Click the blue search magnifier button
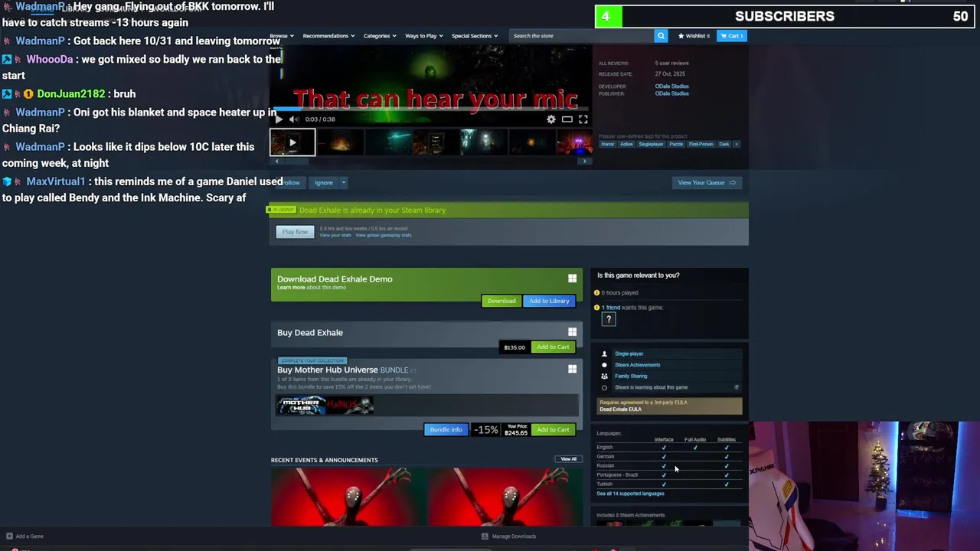This screenshot has height=551, width=980. tap(661, 36)
